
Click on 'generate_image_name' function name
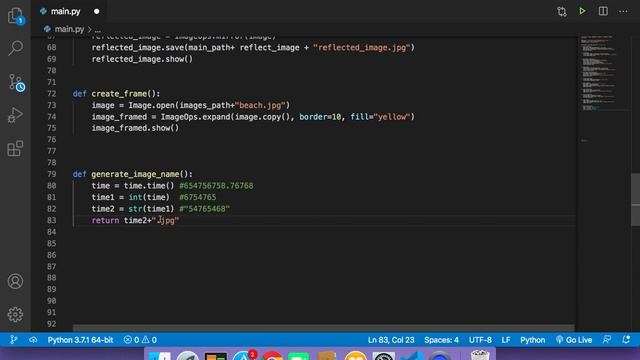[x=135, y=174]
